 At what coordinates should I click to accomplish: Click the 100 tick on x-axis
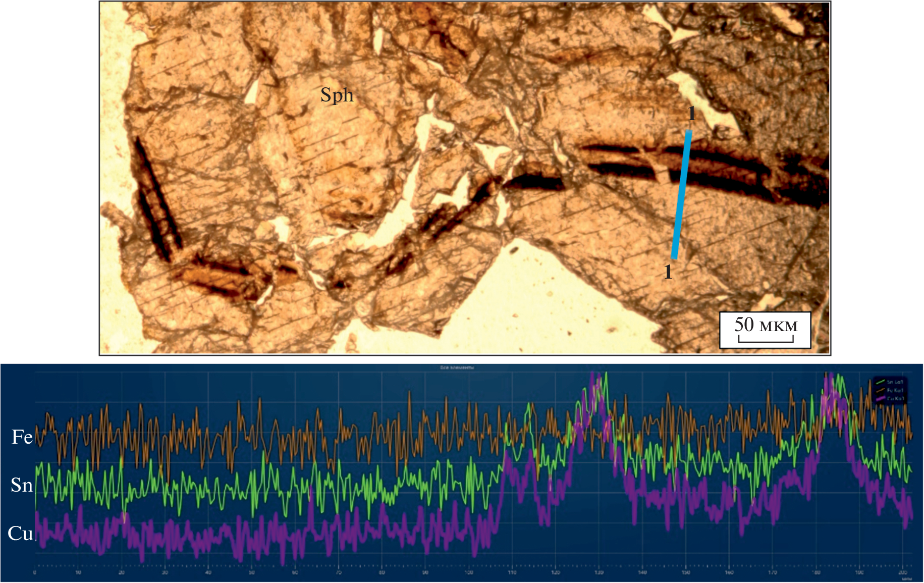469,572
